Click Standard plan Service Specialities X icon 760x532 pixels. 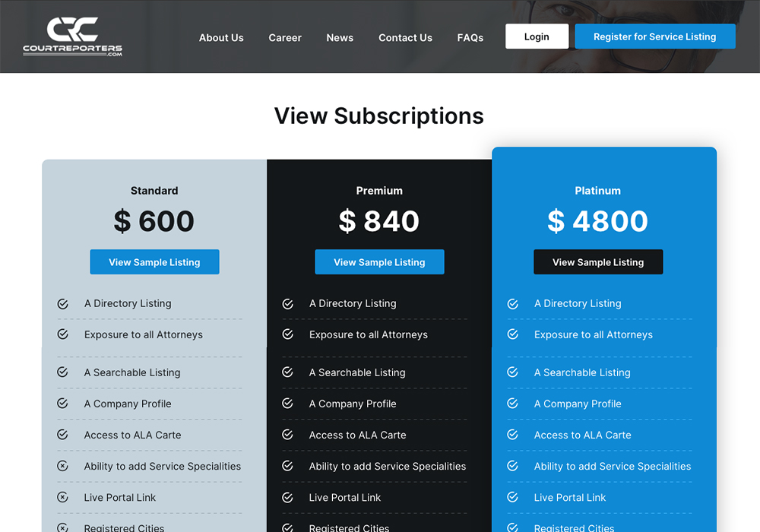point(63,467)
